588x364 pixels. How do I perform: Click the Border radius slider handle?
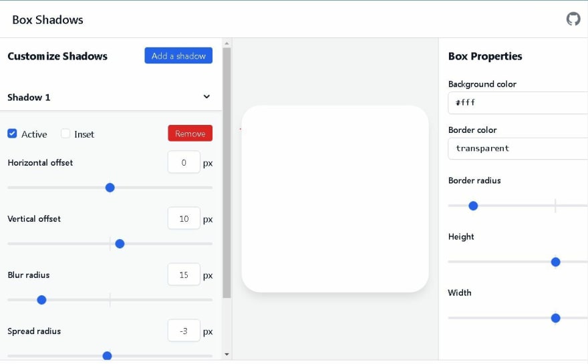(473, 206)
